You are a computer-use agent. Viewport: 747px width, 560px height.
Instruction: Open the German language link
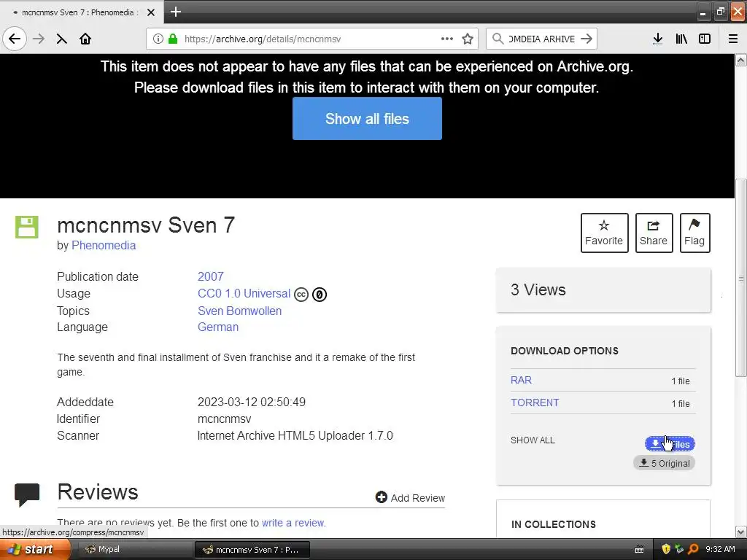pyautogui.click(x=218, y=327)
